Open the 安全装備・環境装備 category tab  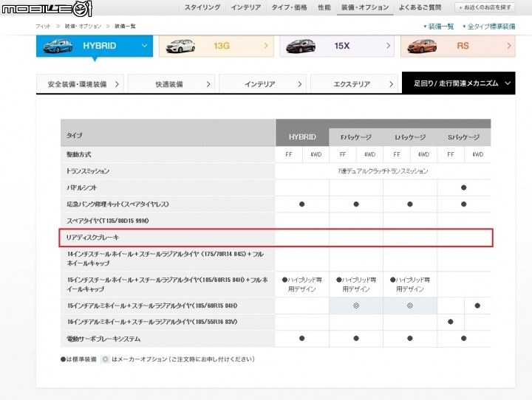click(x=80, y=83)
